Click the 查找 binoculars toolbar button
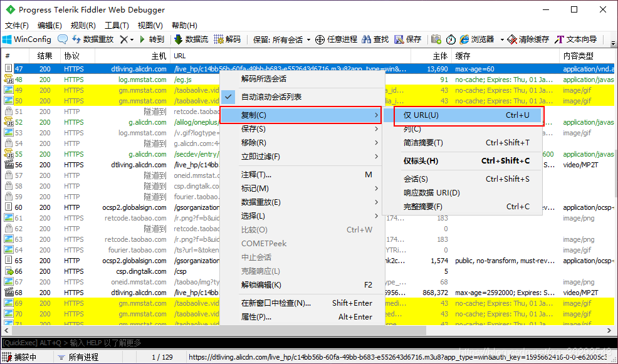The image size is (618, 364). tap(375, 39)
